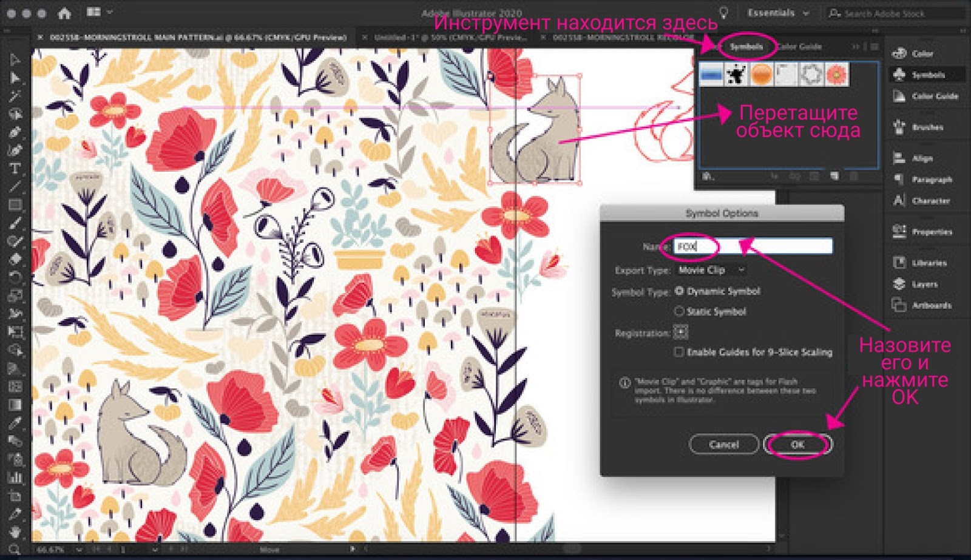Switch to the Color Guide panel tab
971x560 pixels.
pyautogui.click(x=800, y=47)
